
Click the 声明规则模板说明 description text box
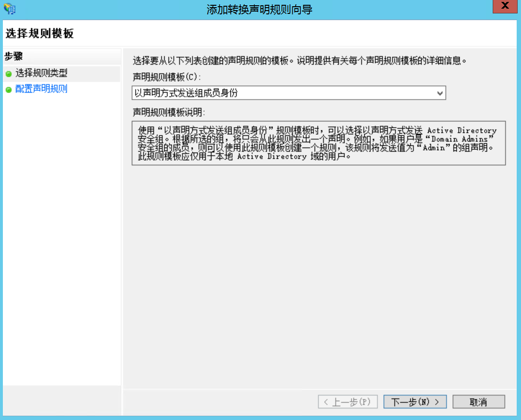coord(319,143)
